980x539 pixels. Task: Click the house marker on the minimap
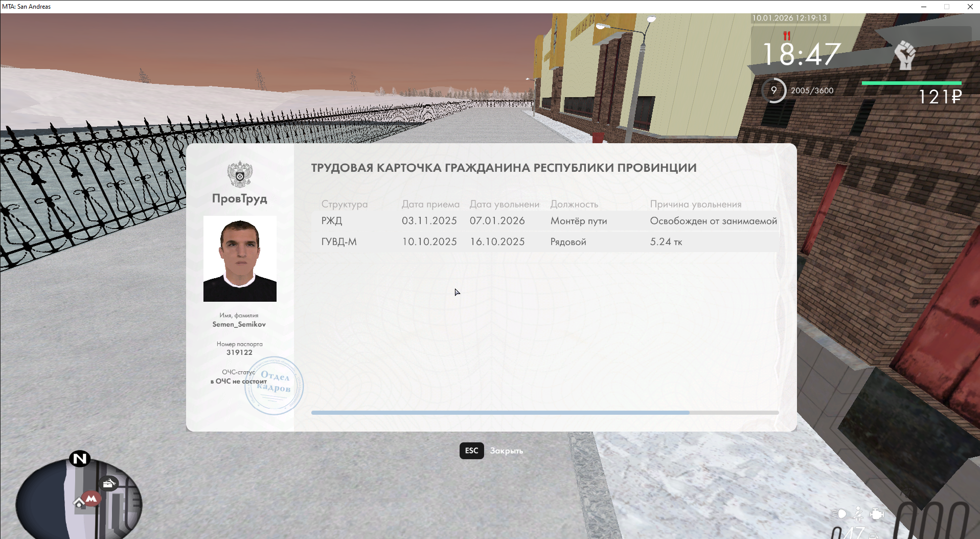pos(79,503)
